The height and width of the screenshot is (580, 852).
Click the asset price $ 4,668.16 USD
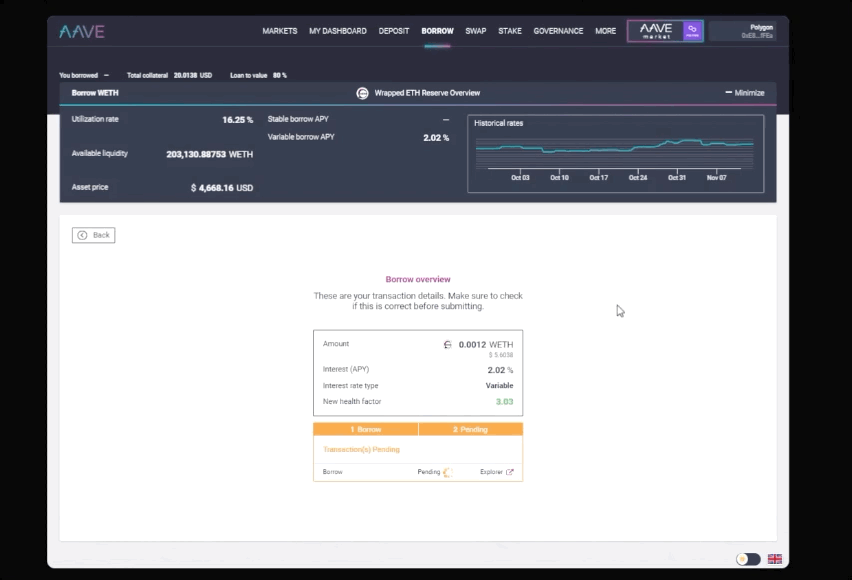point(222,188)
